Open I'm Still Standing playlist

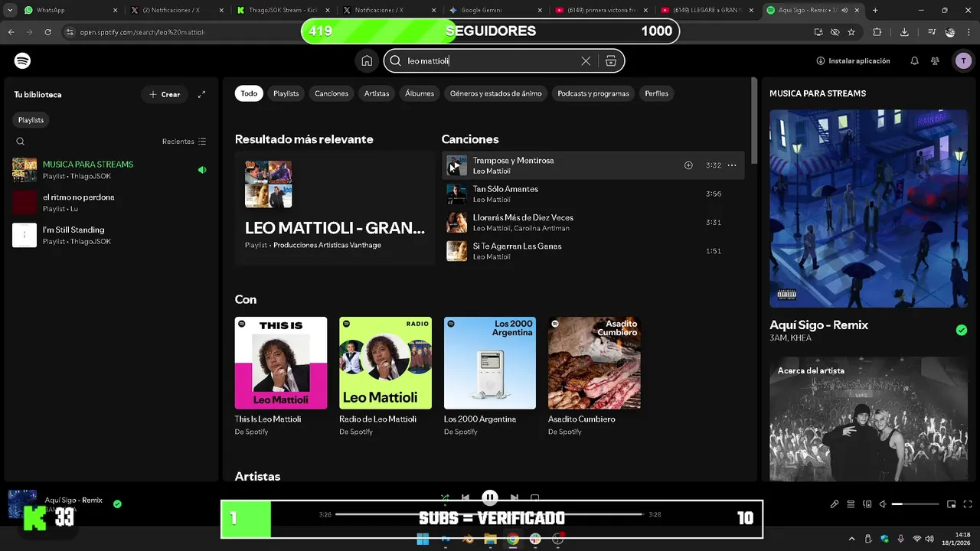[x=110, y=235]
